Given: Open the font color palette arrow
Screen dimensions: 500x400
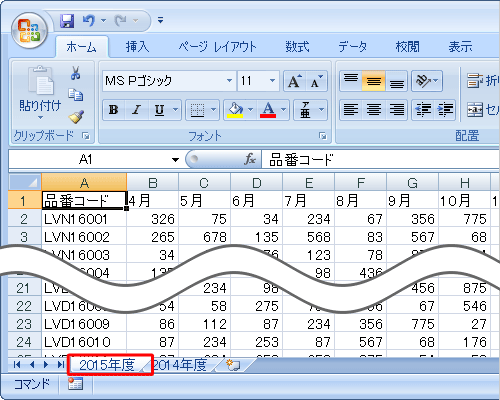Looking at the screenshot, I should pos(283,110).
